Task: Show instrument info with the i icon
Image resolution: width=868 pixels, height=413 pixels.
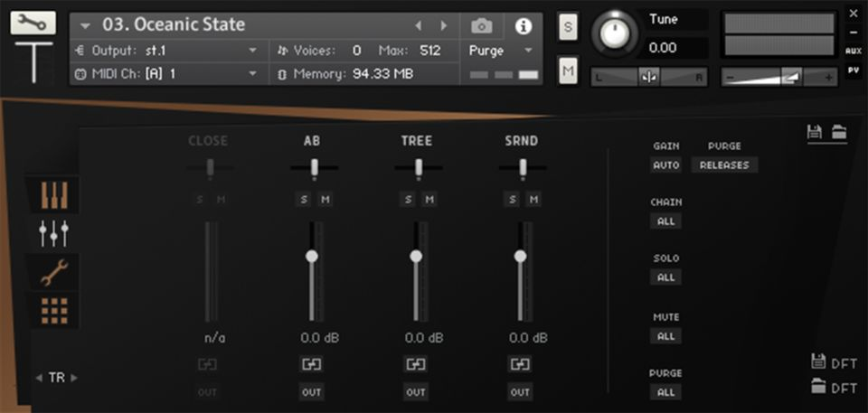Action: coord(523,26)
